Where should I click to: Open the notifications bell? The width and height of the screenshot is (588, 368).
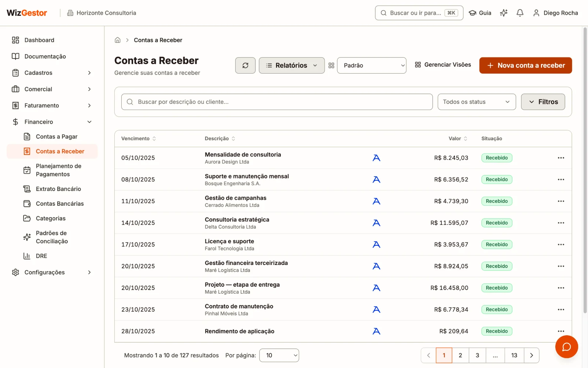point(520,13)
